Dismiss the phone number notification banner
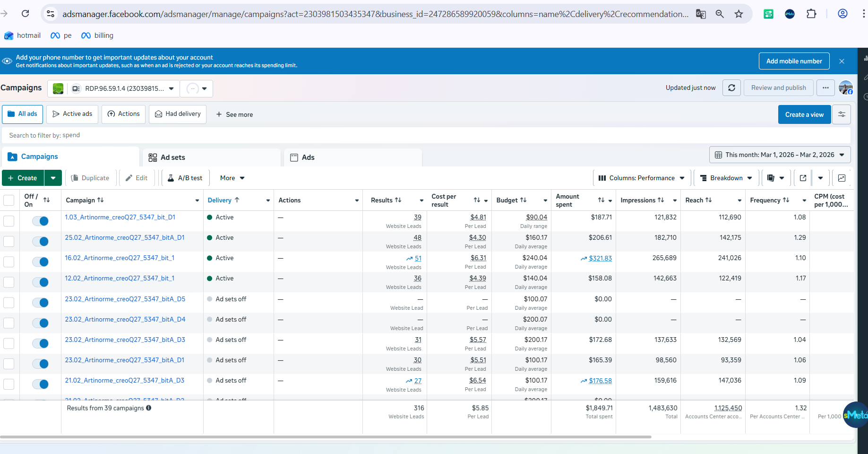The width and height of the screenshot is (868, 454). (x=842, y=61)
